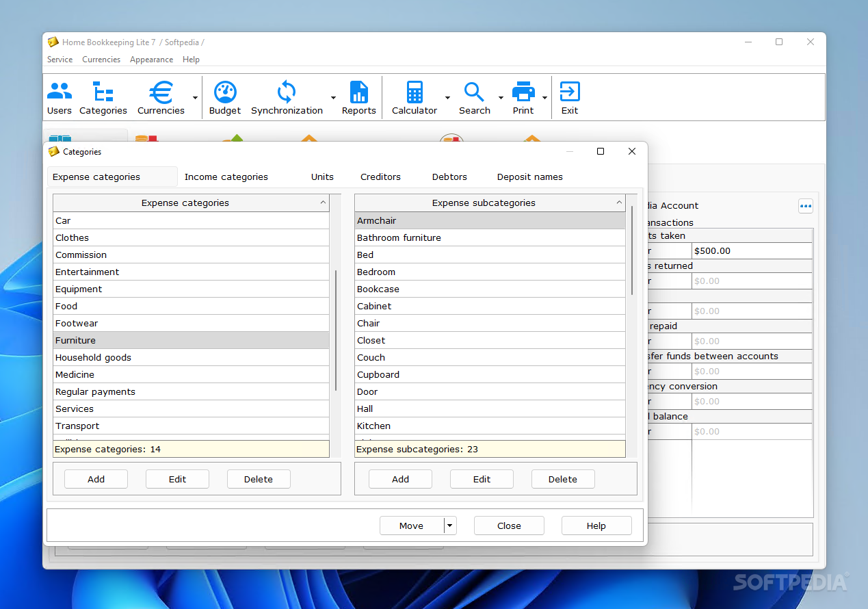Expand the Calculator dropdown arrow

(x=447, y=98)
